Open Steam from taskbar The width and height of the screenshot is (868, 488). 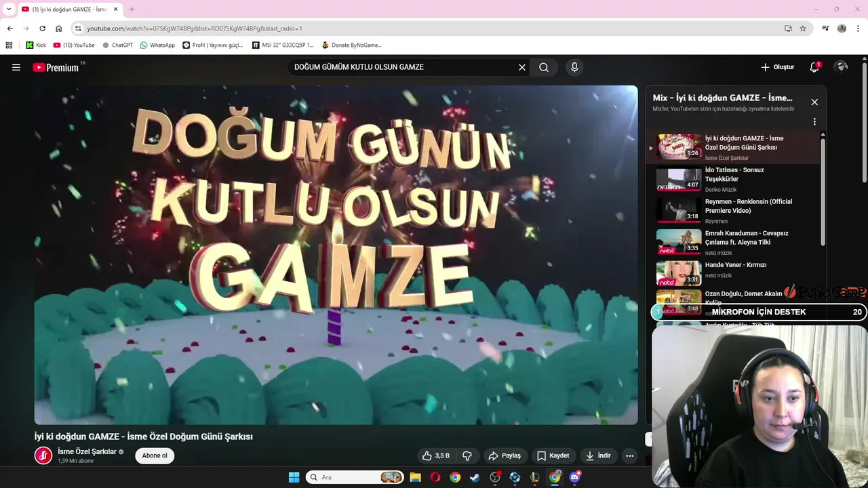(x=475, y=477)
